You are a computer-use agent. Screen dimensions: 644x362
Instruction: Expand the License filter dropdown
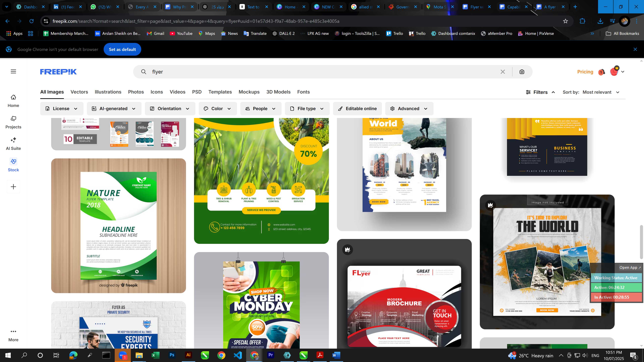(62, 109)
